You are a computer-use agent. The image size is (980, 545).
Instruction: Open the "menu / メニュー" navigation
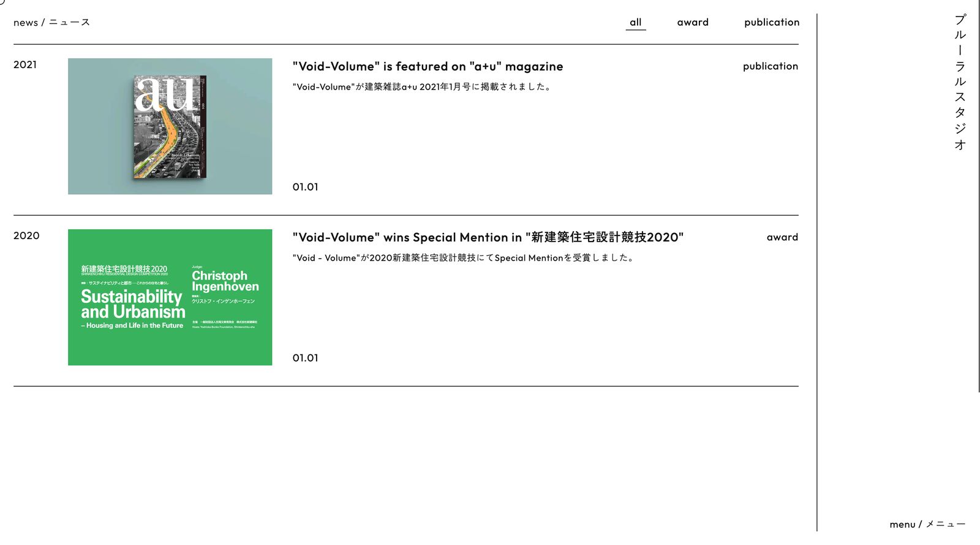pos(927,524)
